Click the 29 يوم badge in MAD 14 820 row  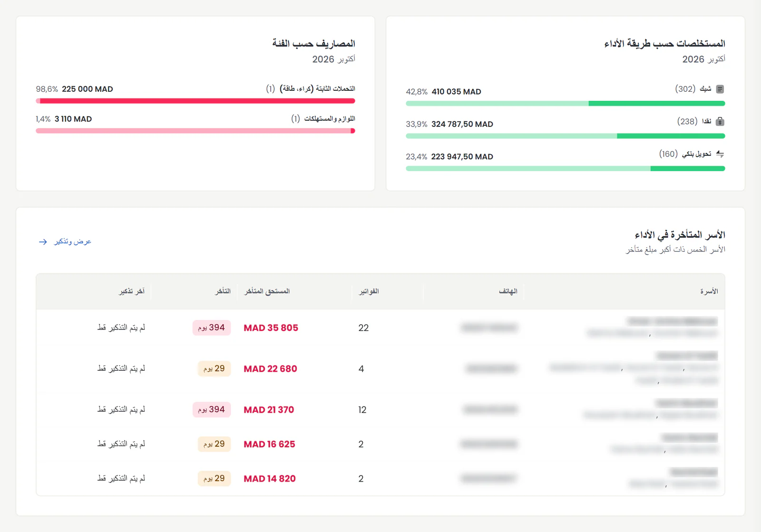tap(214, 478)
